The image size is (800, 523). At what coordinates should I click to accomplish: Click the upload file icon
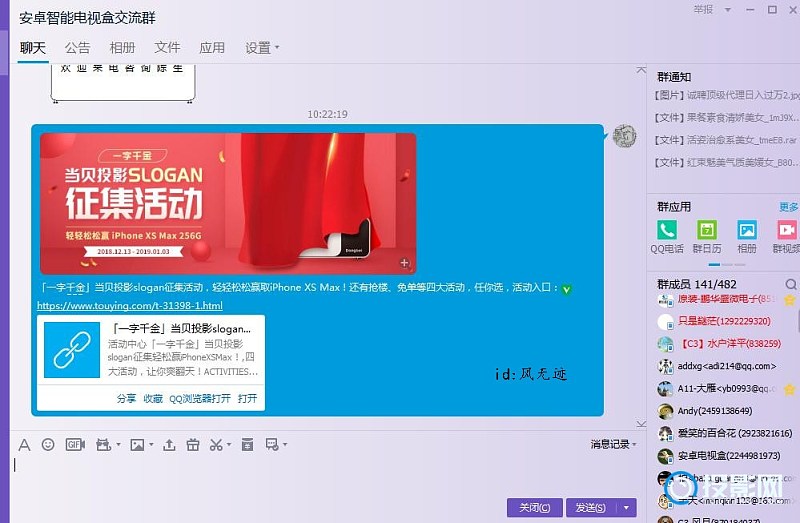point(169,444)
